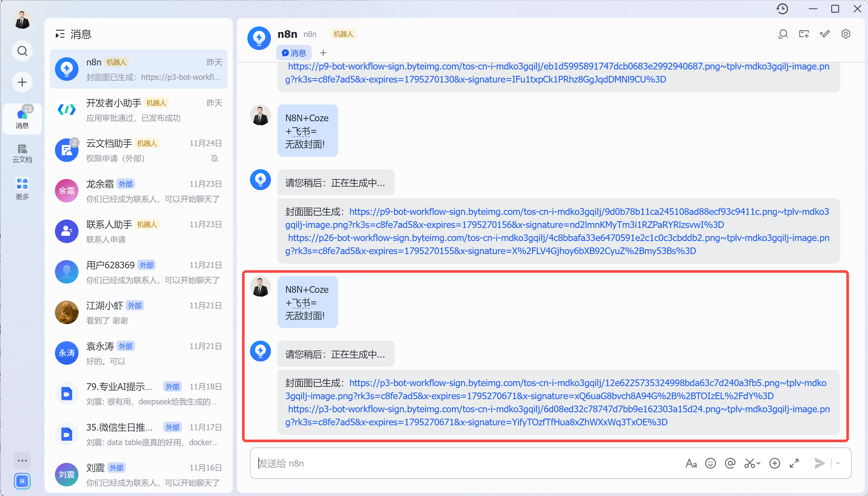Add a new tab with plus button
868x496 pixels.
pos(323,53)
